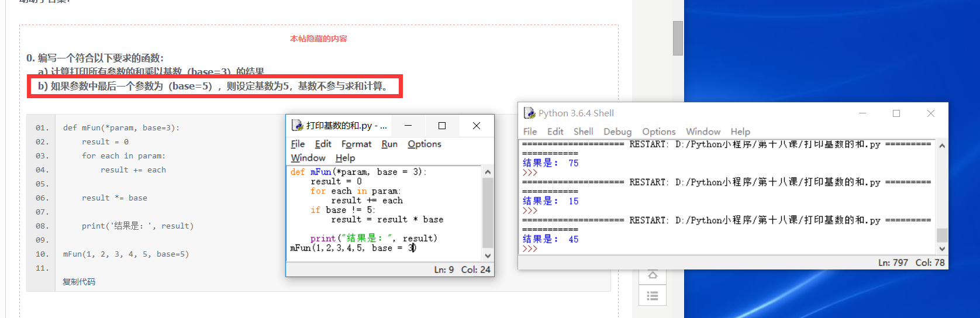Click the Python Shell's vertical scrollbar thumb
Screen dimensions: 980x318
point(941,235)
